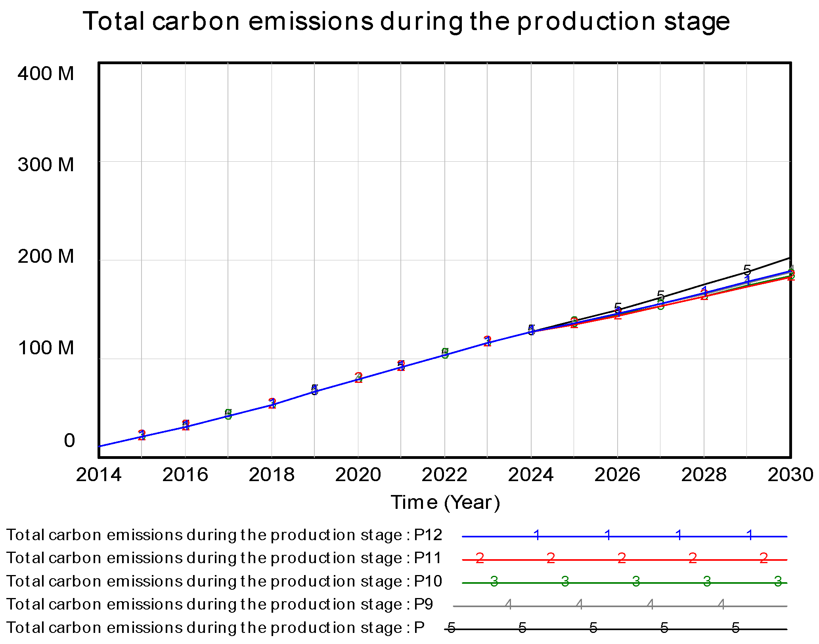Image resolution: width=819 pixels, height=644 pixels.
Task: Click the 2024 x-axis label
Action: pos(531,475)
